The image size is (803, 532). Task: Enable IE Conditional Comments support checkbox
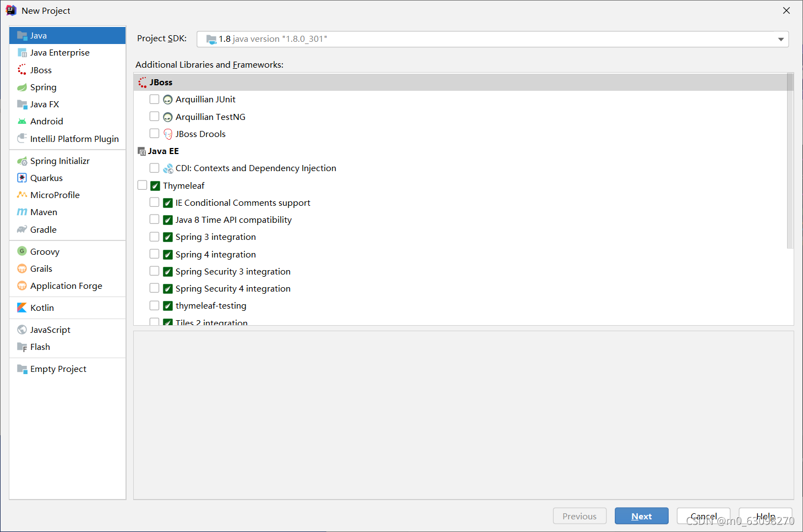tap(154, 202)
